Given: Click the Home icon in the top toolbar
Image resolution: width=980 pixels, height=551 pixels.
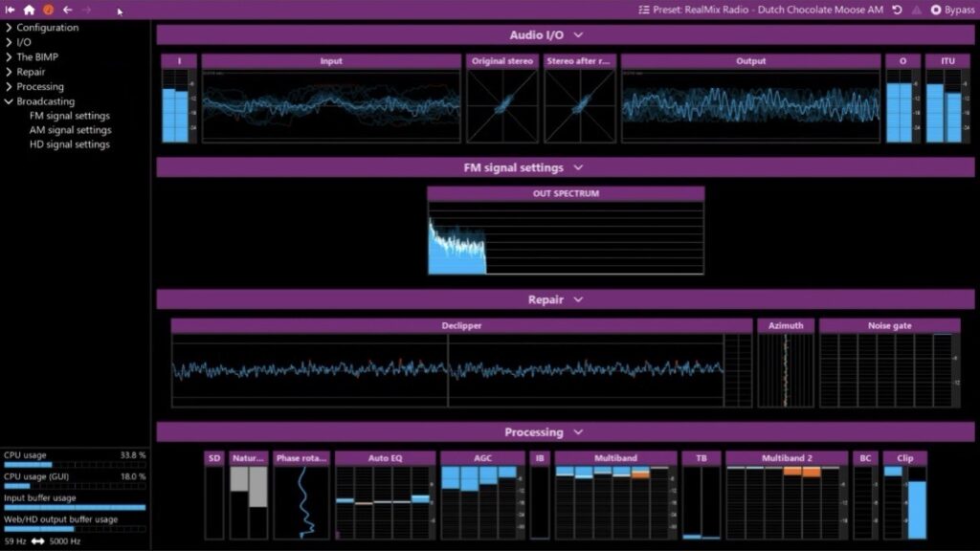Looking at the screenshot, I should 30,10.
